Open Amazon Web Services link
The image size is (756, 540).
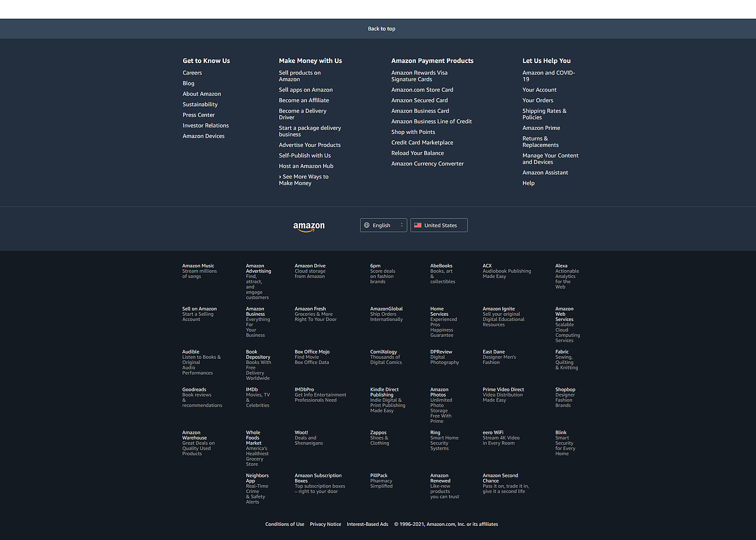tap(568, 325)
